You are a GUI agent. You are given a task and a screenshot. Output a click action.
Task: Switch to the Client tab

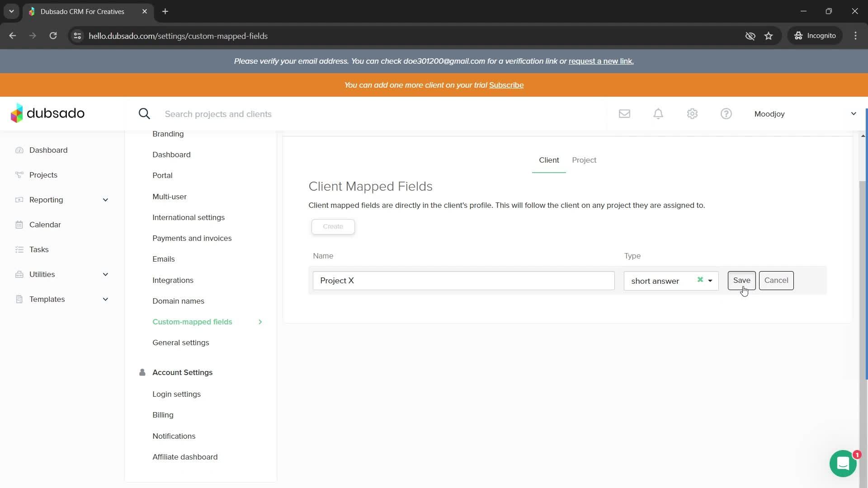pyautogui.click(x=549, y=160)
